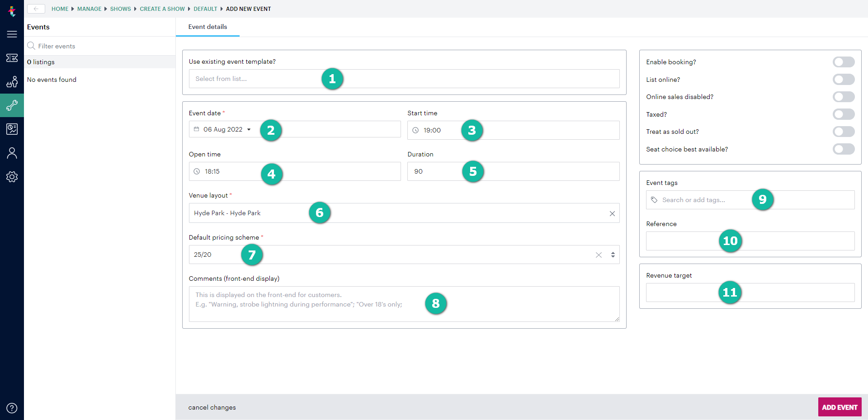Clear the 25/20 pricing scheme selection

pos(599,255)
